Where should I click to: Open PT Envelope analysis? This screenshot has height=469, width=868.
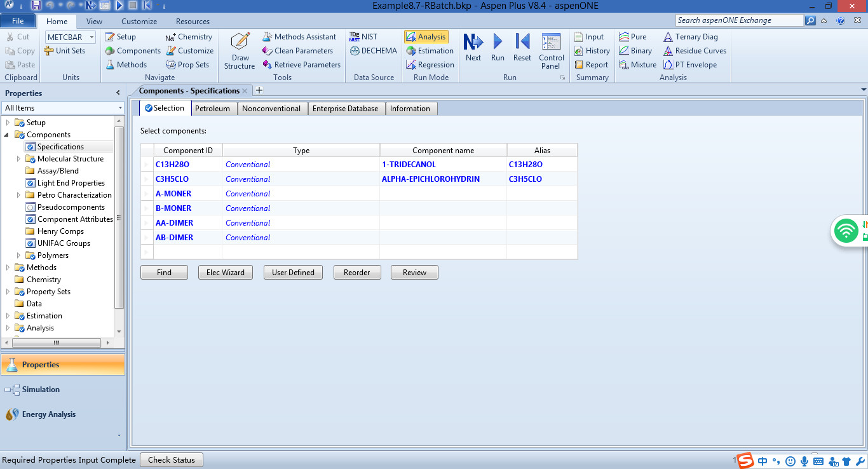(689, 65)
